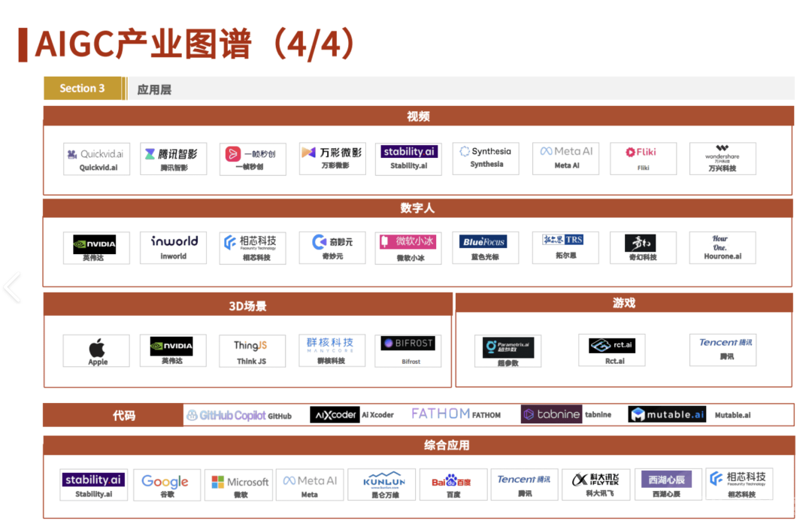Image resolution: width=812 pixels, height=530 pixels.
Task: Go to previous slide with left arrow
Action: click(x=11, y=286)
